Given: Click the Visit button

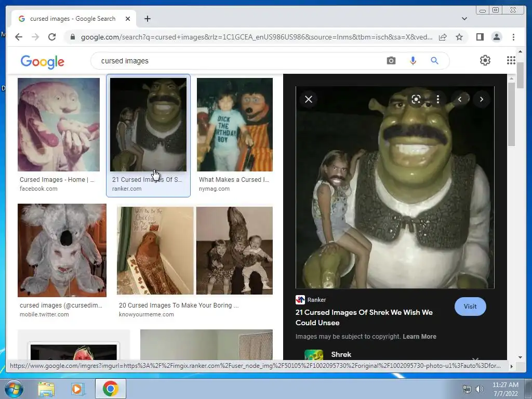Looking at the screenshot, I should 470,307.
